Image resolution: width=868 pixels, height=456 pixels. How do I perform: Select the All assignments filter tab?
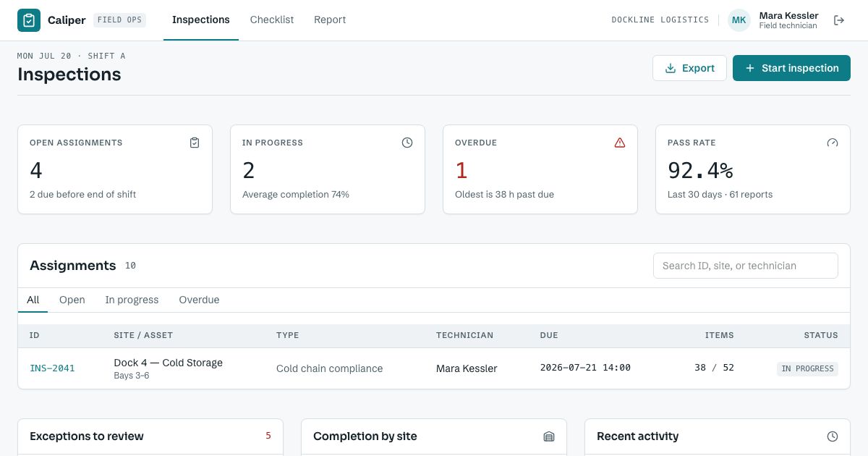(33, 300)
